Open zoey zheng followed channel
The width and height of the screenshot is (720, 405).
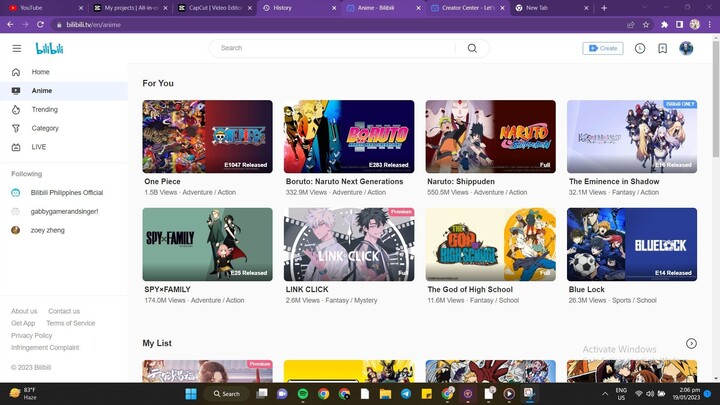64,231
